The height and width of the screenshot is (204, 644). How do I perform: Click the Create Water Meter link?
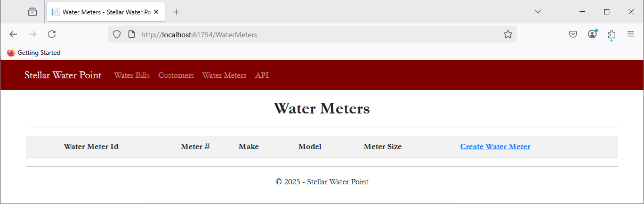495,146
